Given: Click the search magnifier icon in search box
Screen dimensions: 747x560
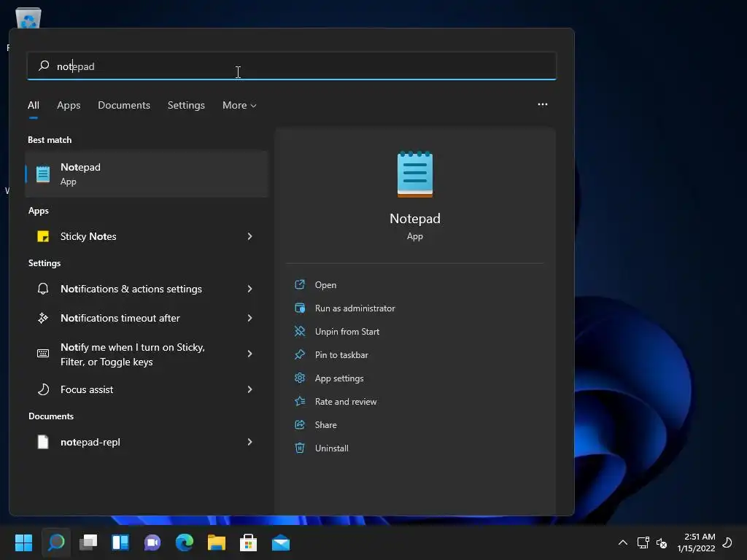Looking at the screenshot, I should coord(44,65).
